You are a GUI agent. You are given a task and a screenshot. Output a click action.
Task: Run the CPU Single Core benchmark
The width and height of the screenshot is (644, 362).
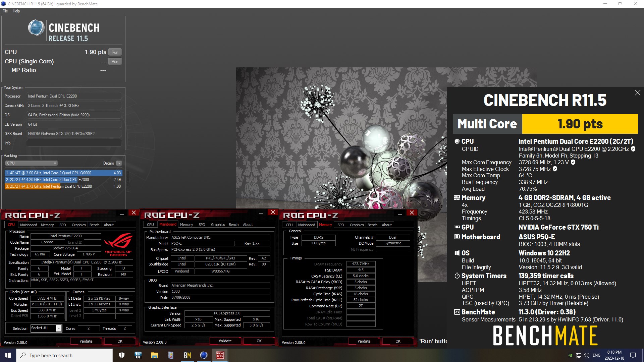coord(115,62)
